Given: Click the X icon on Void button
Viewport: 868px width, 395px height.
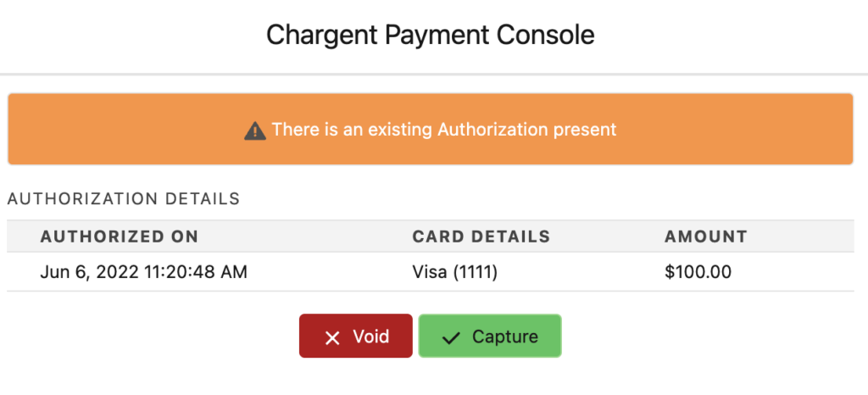Looking at the screenshot, I should click(x=332, y=337).
